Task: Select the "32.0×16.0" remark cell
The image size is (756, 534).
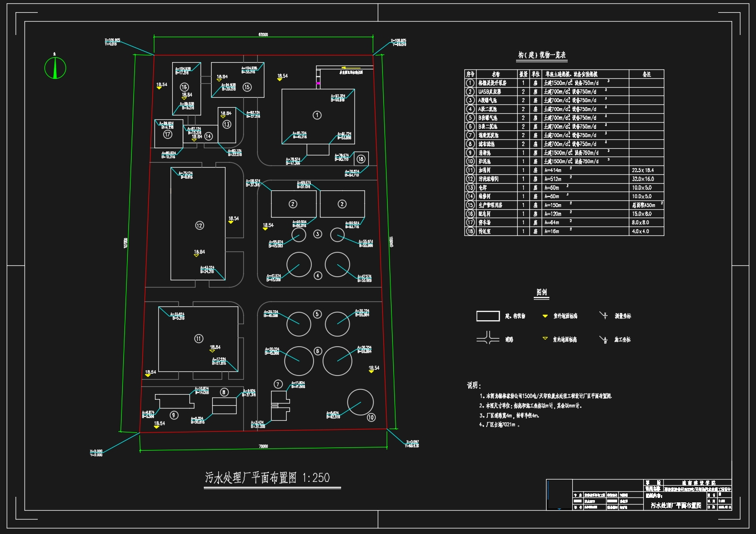Action: coord(646,179)
